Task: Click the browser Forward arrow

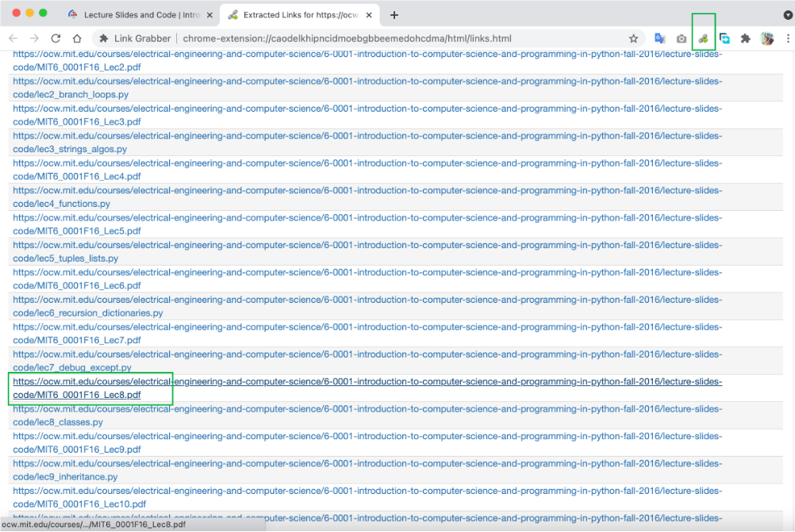Action: 34,39
